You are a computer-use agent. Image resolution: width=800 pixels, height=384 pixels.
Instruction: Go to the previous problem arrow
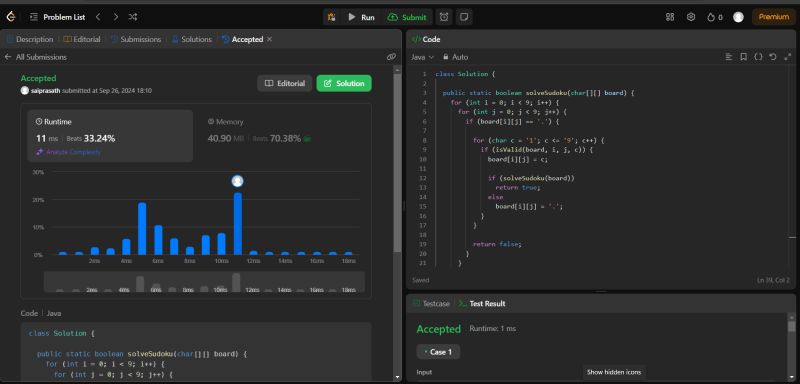coord(98,17)
